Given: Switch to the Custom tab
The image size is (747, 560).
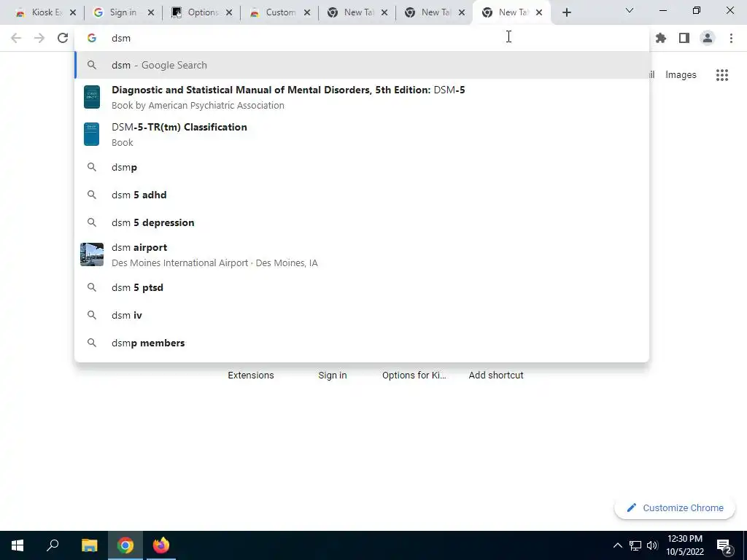Looking at the screenshot, I should point(278,12).
